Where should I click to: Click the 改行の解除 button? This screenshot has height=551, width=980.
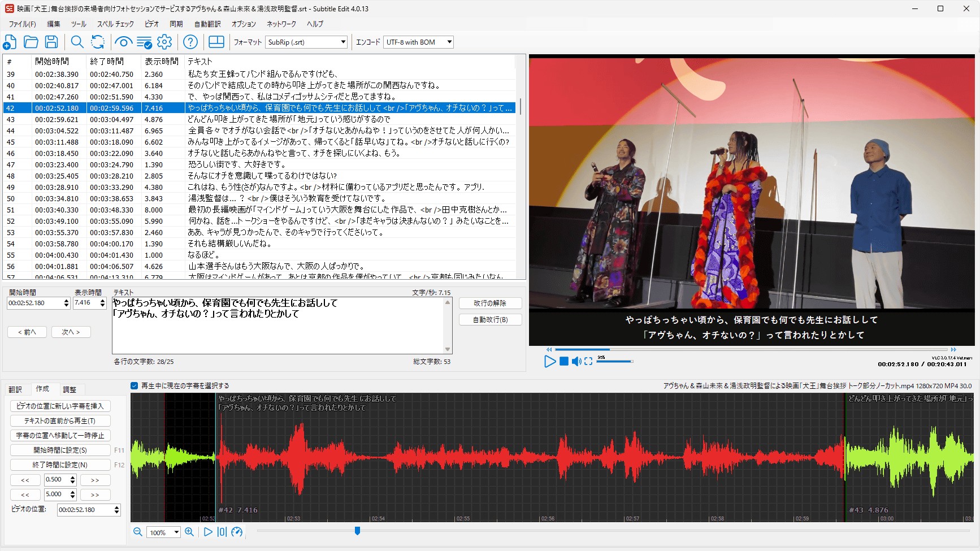(489, 303)
